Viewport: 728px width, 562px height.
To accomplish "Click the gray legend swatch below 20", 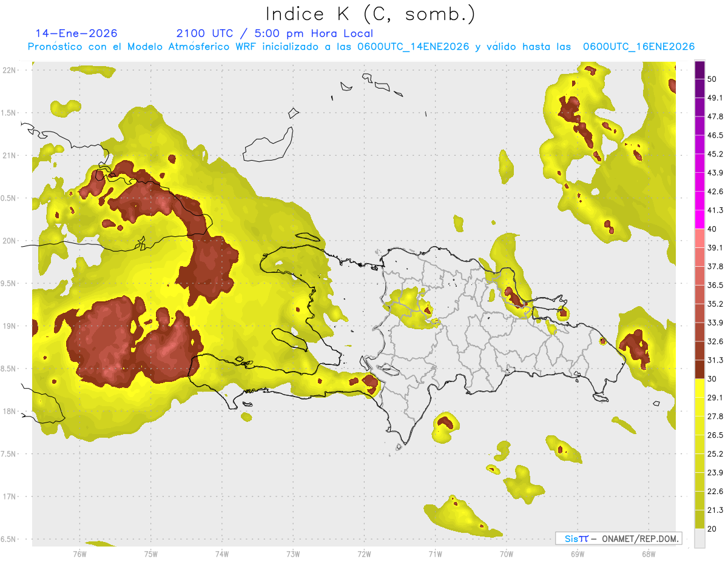I will coord(700,538).
